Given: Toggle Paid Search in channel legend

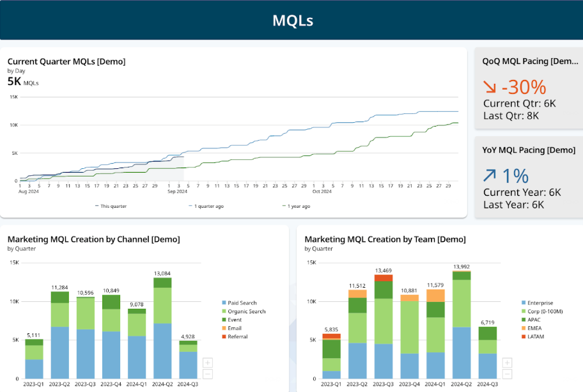Looking at the screenshot, I should tap(240, 302).
